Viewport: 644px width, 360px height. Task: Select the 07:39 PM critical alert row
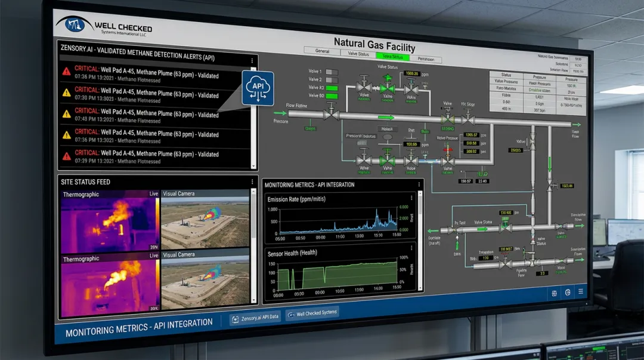tap(155, 157)
